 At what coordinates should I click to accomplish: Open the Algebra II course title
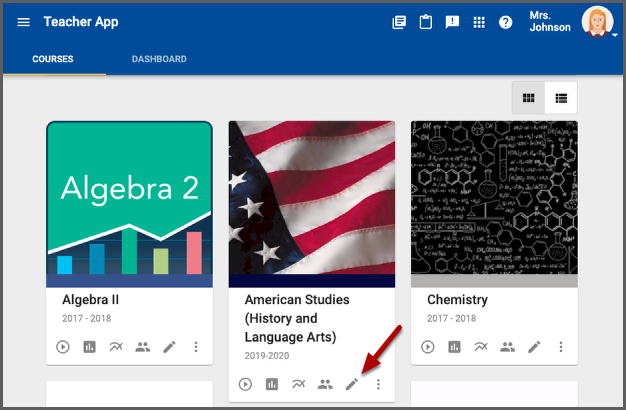click(92, 300)
